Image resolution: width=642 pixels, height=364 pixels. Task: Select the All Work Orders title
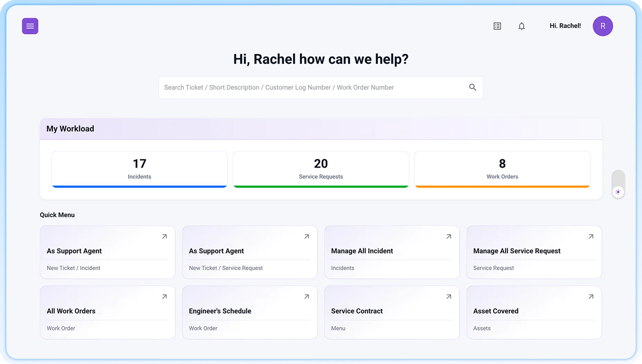tap(71, 311)
